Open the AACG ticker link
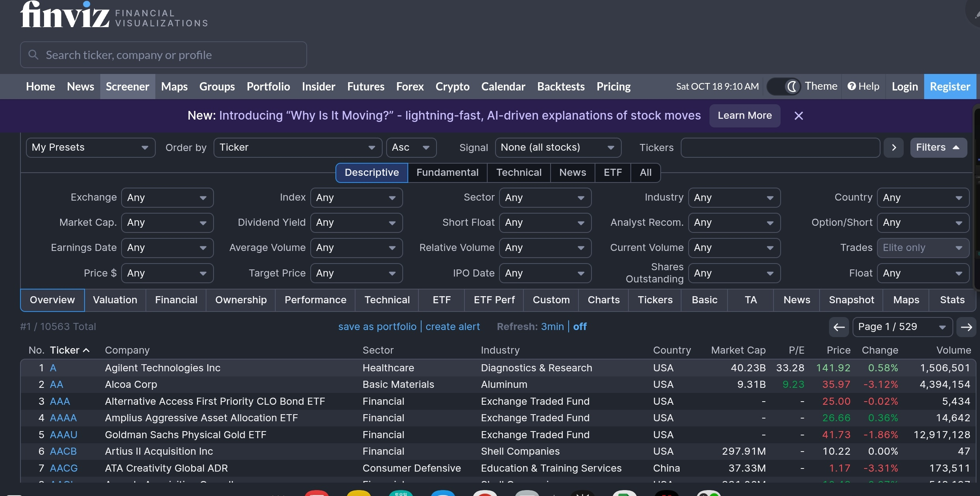980x496 pixels. [64, 468]
